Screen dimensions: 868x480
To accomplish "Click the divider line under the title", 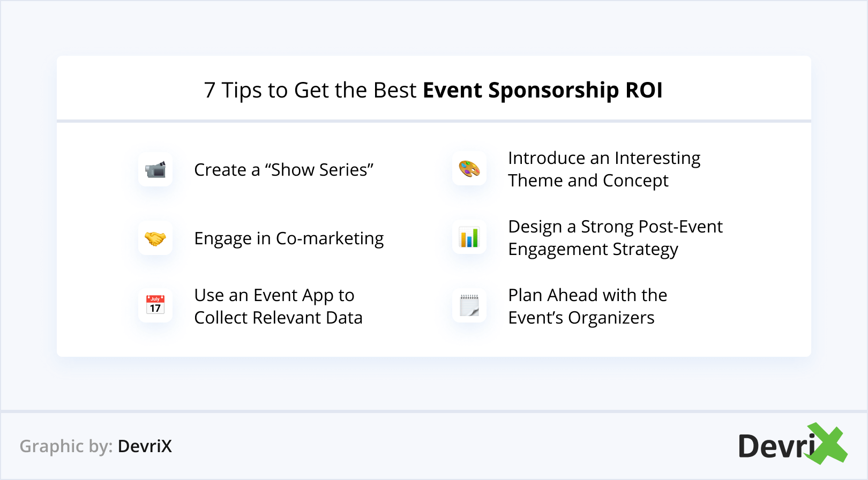I will (434, 121).
